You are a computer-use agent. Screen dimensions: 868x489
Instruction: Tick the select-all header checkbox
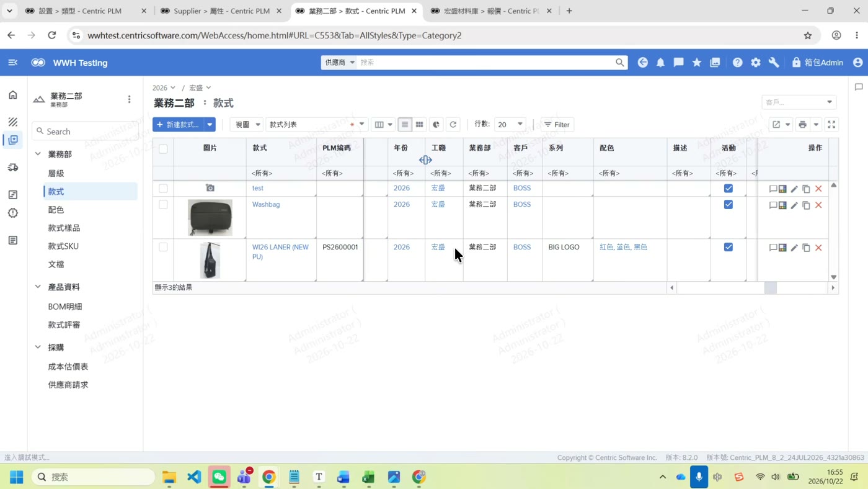pos(163,149)
